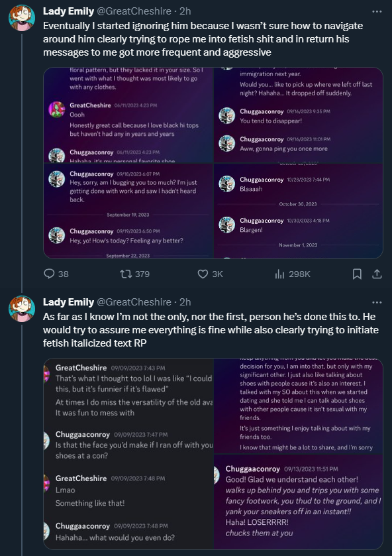The height and width of the screenshot is (556, 392).
Task: Click the Lady Emily display name on second tweet
Action: coord(68,302)
